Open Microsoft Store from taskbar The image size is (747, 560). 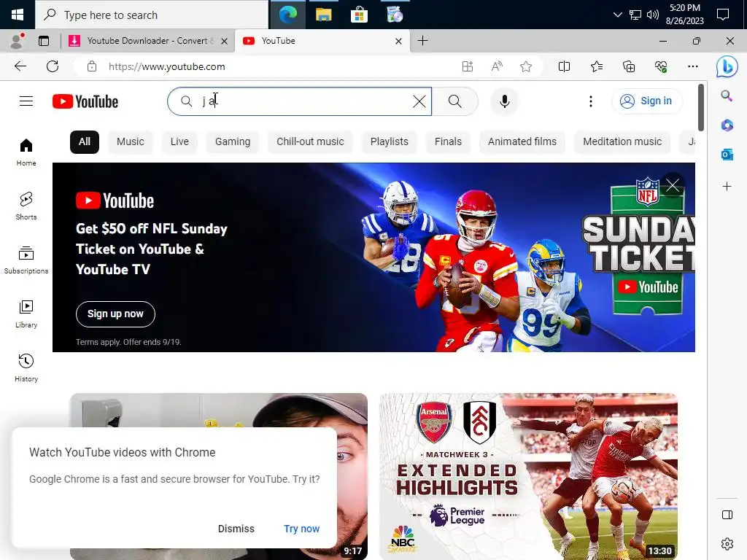(359, 15)
